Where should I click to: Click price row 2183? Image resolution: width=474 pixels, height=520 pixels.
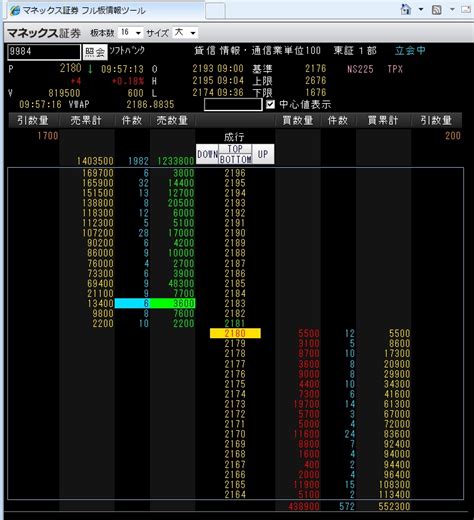point(235,303)
